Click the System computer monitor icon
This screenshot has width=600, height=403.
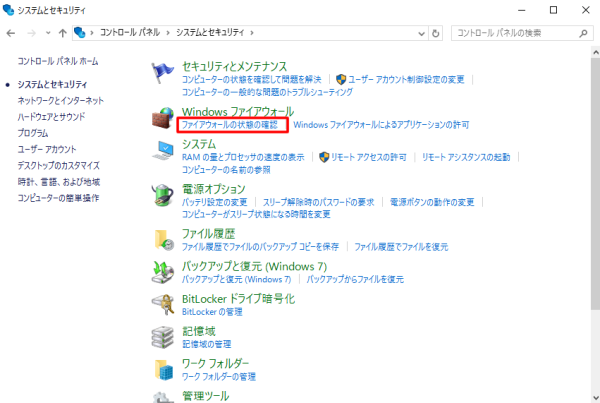pos(163,150)
